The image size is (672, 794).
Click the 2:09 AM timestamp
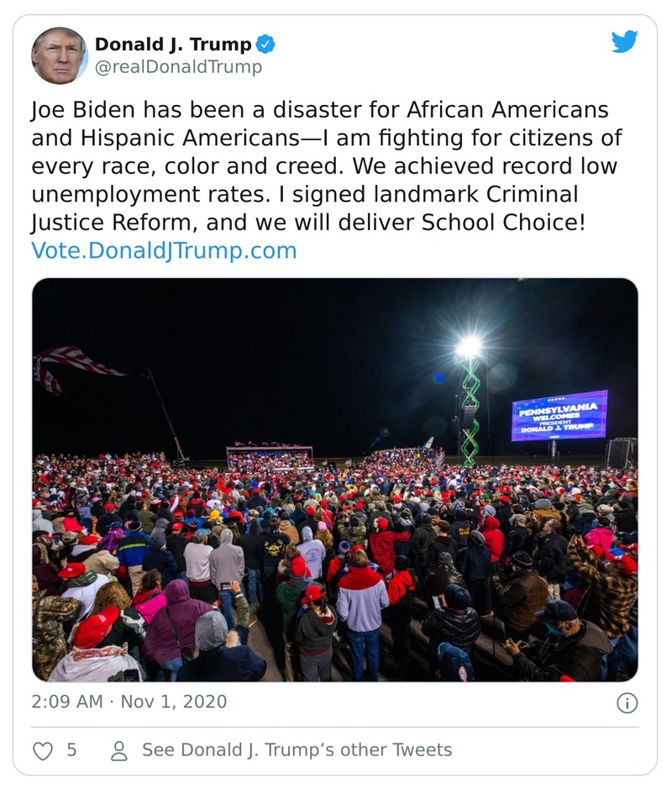pos(67,702)
